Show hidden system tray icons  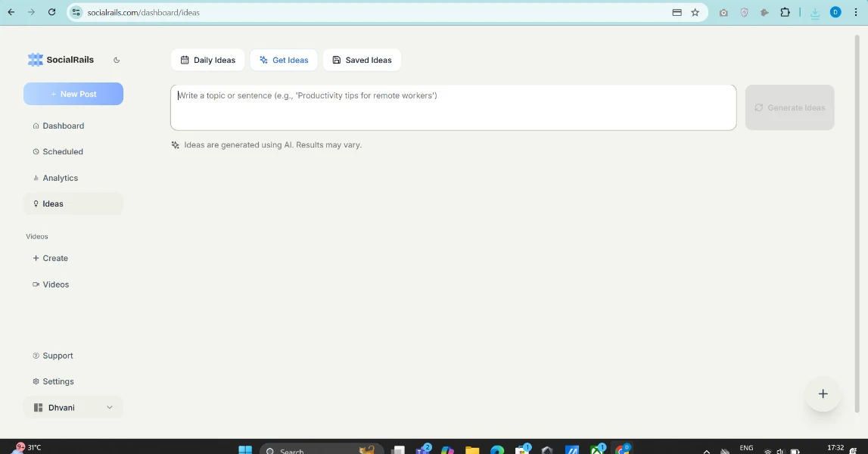tap(706, 451)
